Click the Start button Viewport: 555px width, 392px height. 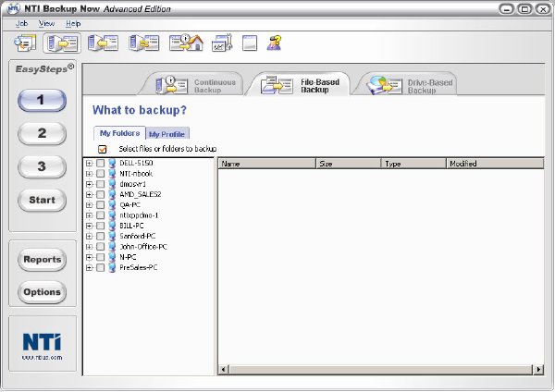43,201
